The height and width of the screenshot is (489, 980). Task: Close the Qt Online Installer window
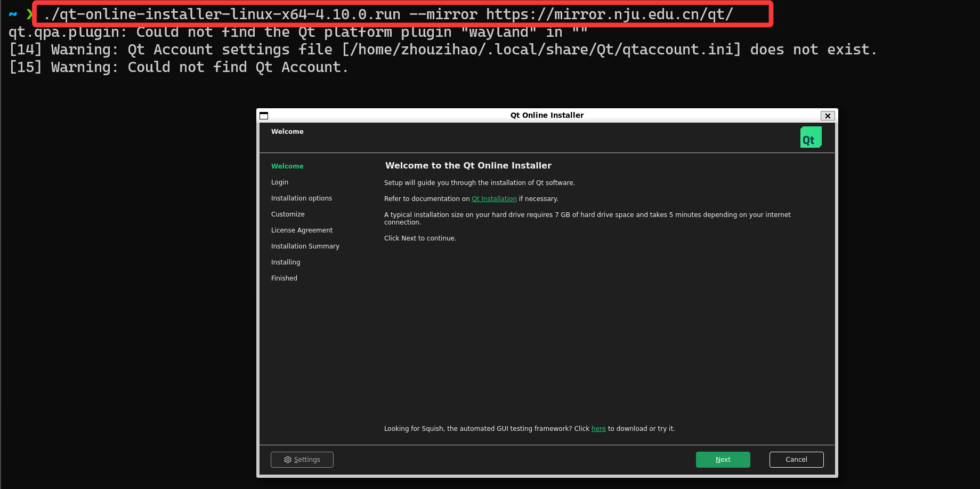(827, 116)
